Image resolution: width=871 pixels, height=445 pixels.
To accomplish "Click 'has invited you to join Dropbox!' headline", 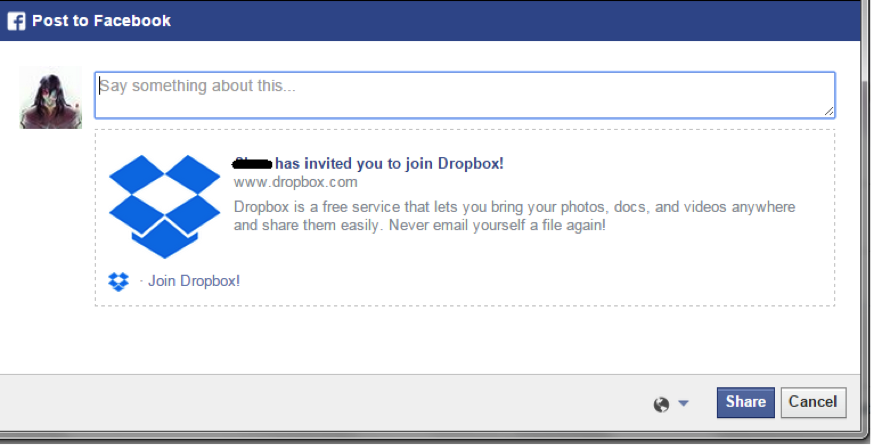I will click(x=389, y=163).
